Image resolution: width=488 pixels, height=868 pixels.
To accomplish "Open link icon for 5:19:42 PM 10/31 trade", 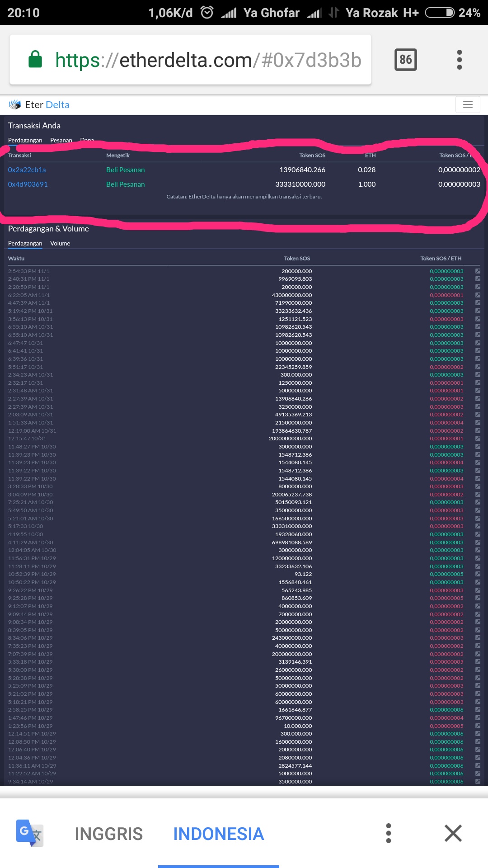I will coord(478,311).
